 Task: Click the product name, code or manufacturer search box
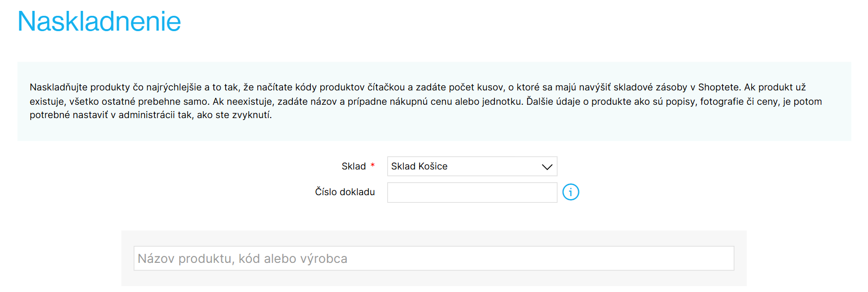[x=434, y=258]
